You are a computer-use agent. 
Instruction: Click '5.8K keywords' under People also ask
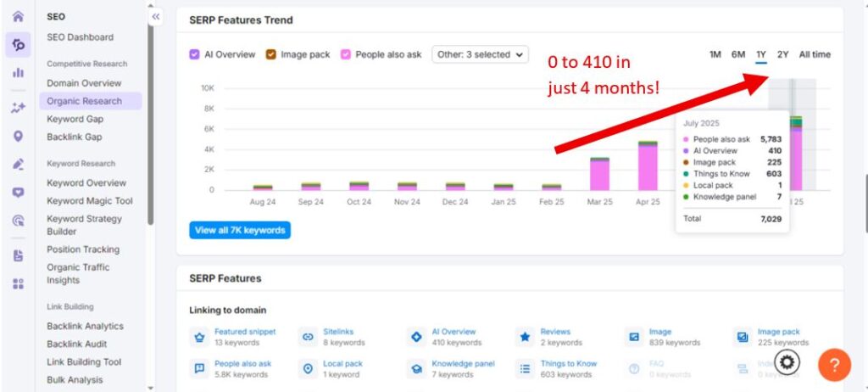(x=241, y=375)
